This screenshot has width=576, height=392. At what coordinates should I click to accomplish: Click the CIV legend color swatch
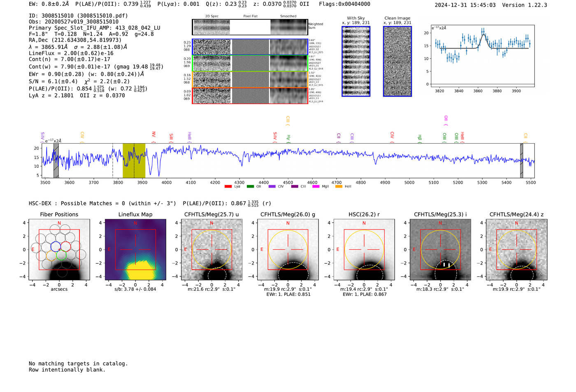pyautogui.click(x=272, y=187)
